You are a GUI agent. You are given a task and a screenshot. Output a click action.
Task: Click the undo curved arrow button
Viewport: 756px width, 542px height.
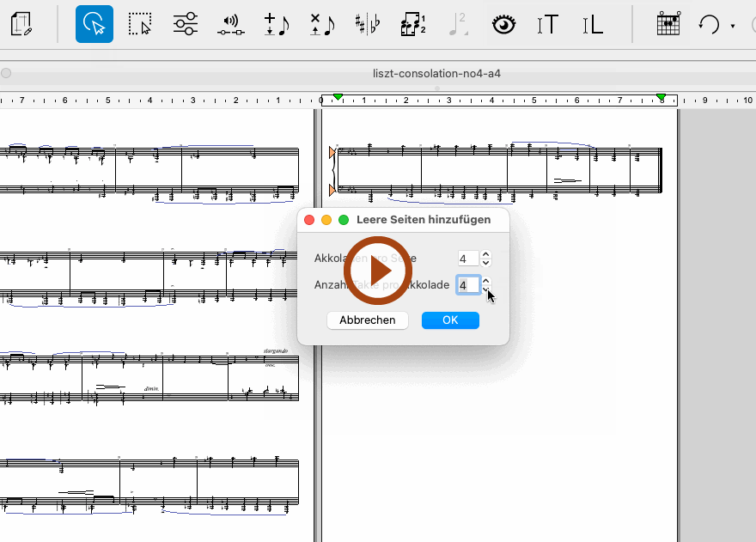(x=709, y=24)
